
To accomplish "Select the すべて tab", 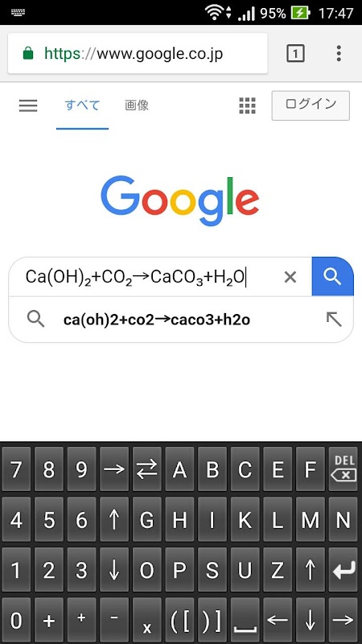I will pyautogui.click(x=83, y=105).
